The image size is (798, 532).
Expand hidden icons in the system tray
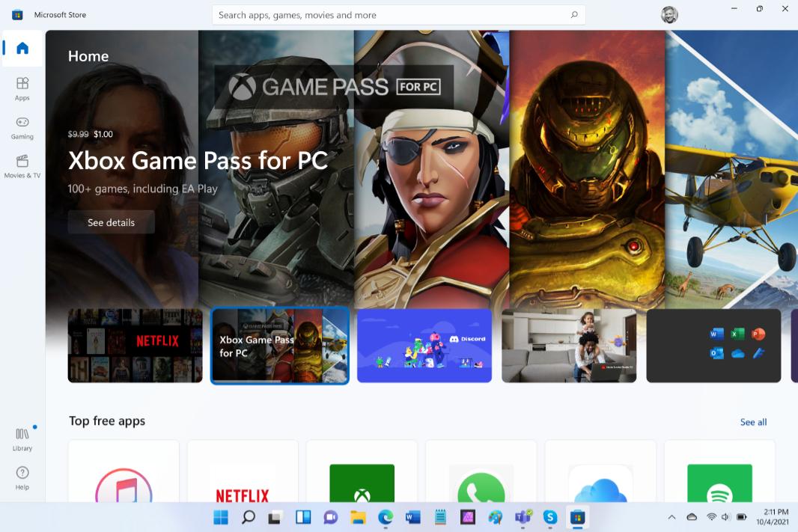click(671, 516)
